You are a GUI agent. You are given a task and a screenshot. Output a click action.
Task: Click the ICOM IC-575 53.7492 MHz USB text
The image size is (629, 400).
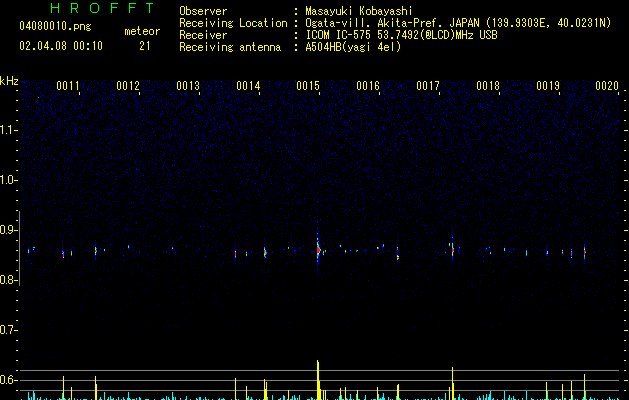pos(401,35)
